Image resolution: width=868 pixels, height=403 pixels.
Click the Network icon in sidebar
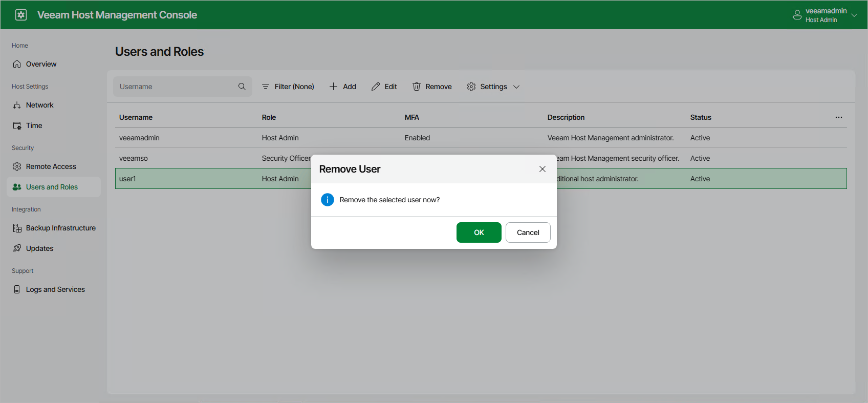coord(17,105)
